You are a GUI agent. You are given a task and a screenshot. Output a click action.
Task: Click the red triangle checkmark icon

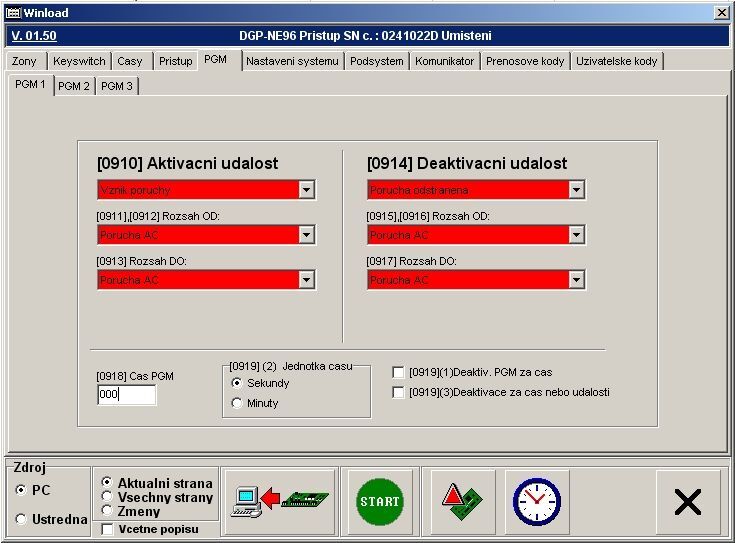click(463, 500)
